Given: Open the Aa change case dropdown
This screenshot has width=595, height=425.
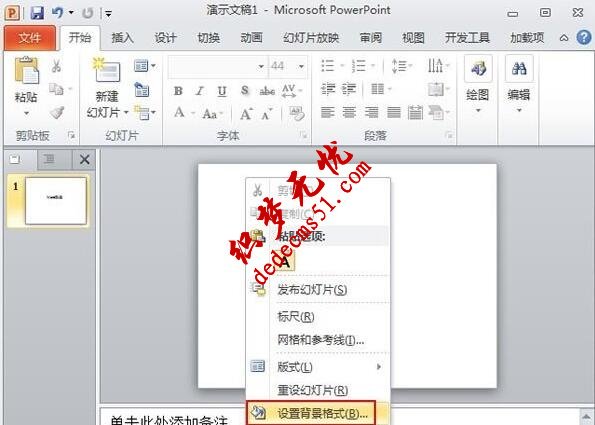Looking at the screenshot, I should [x=212, y=113].
